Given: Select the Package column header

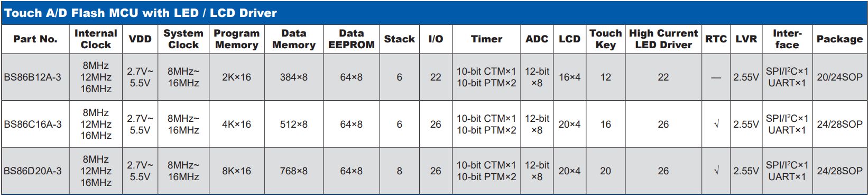Looking at the screenshot, I should pos(839,39).
